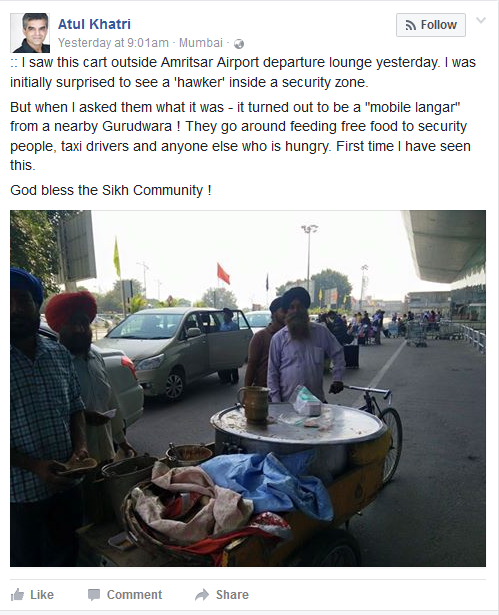The height and width of the screenshot is (615, 499).
Task: Click the speech bubble Comment icon
Action: [94, 595]
